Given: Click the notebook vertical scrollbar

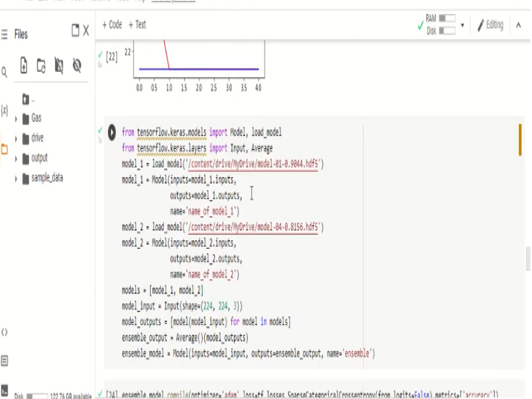Looking at the screenshot, I should tap(528, 259).
